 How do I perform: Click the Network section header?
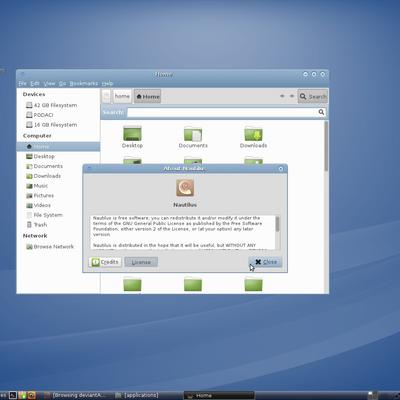coord(35,236)
